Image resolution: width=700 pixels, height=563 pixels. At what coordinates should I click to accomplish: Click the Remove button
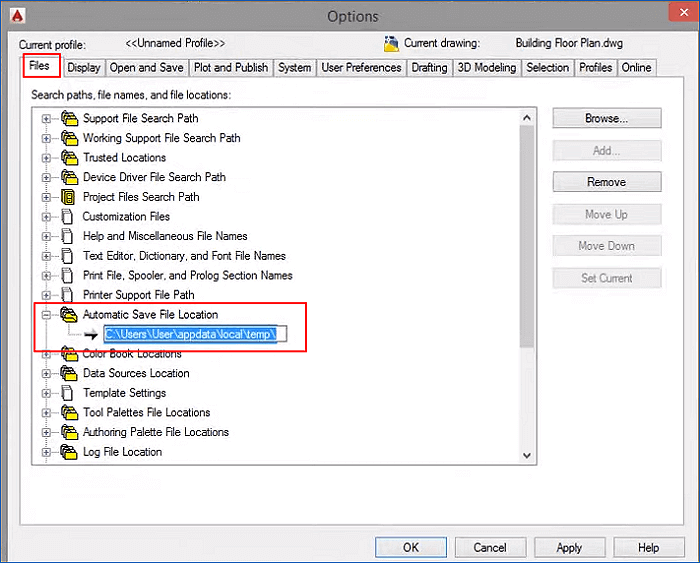pyautogui.click(x=606, y=182)
